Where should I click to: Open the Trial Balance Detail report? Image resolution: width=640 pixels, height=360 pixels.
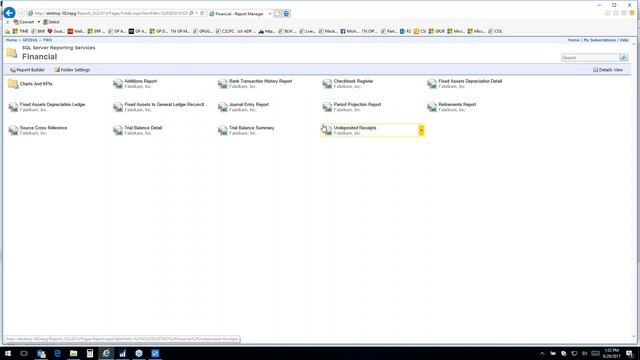[143, 128]
